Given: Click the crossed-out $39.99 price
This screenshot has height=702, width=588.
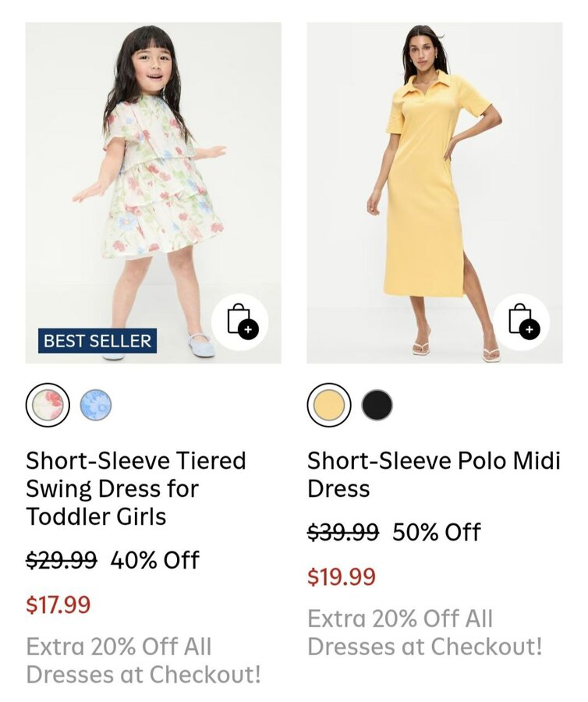Looking at the screenshot, I should click(343, 532).
